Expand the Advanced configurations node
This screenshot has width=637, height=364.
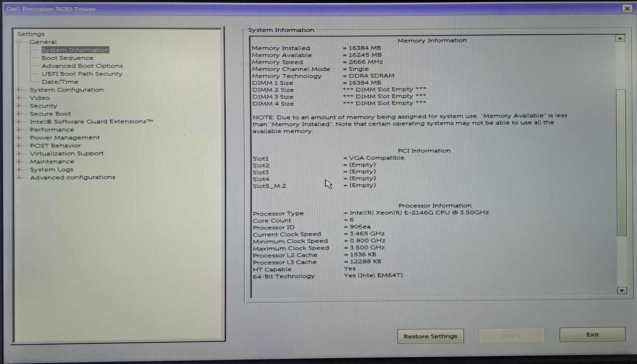(19, 177)
